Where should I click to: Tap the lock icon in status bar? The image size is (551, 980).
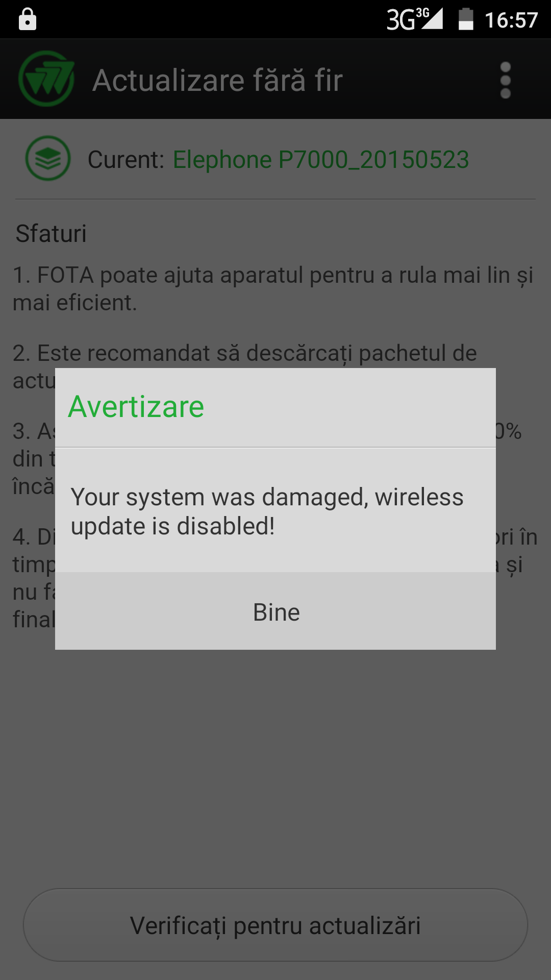[x=28, y=19]
